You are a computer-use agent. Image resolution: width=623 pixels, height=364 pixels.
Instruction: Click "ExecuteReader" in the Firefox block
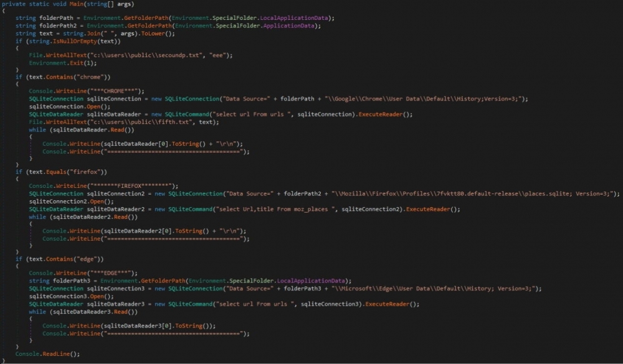click(x=428, y=209)
